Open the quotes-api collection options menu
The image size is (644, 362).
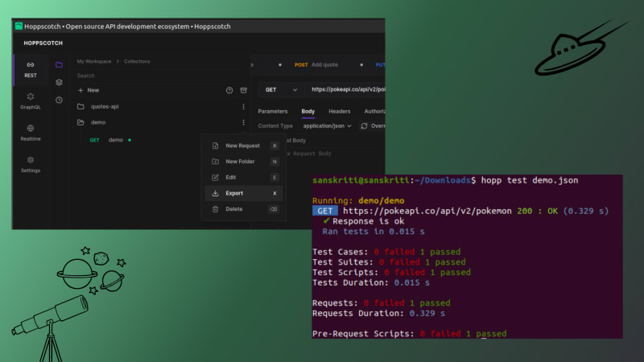coord(244,107)
